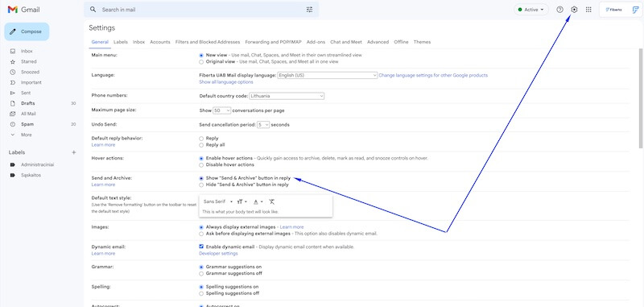Open the Support help icon
The width and height of the screenshot is (644, 307).
(x=559, y=10)
